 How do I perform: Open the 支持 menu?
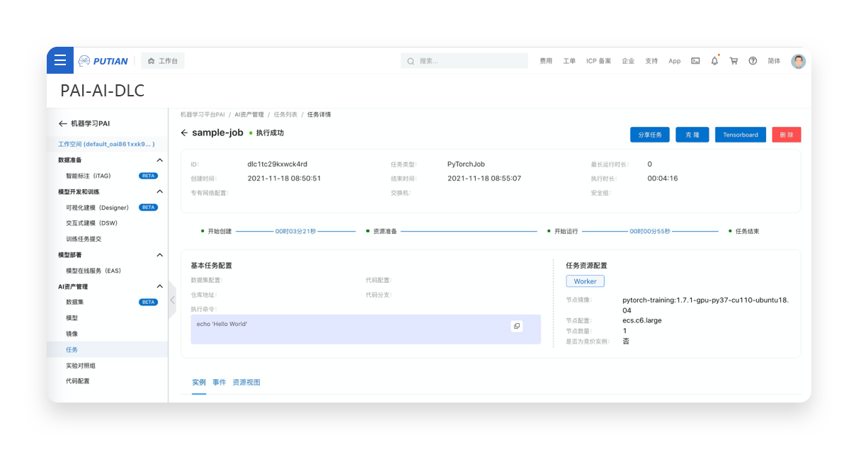(x=651, y=61)
